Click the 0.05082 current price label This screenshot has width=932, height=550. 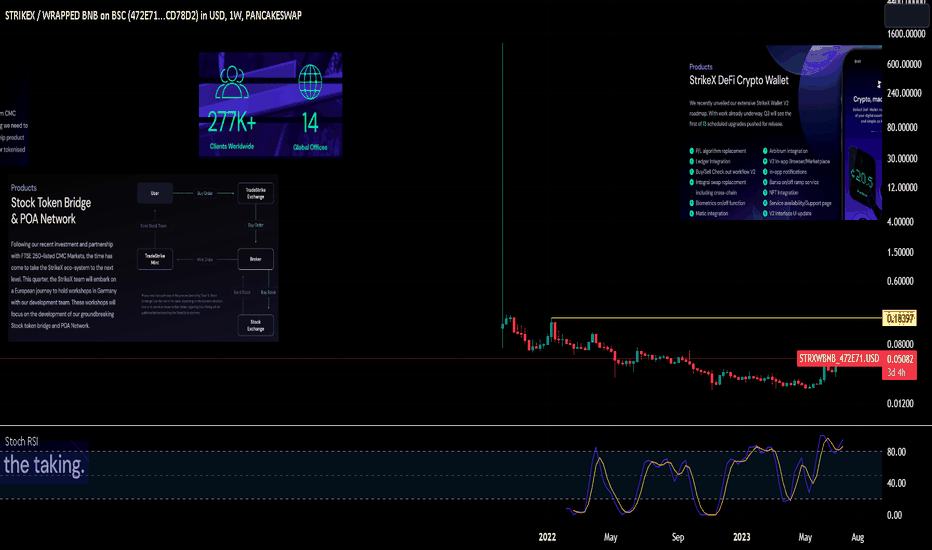900,359
